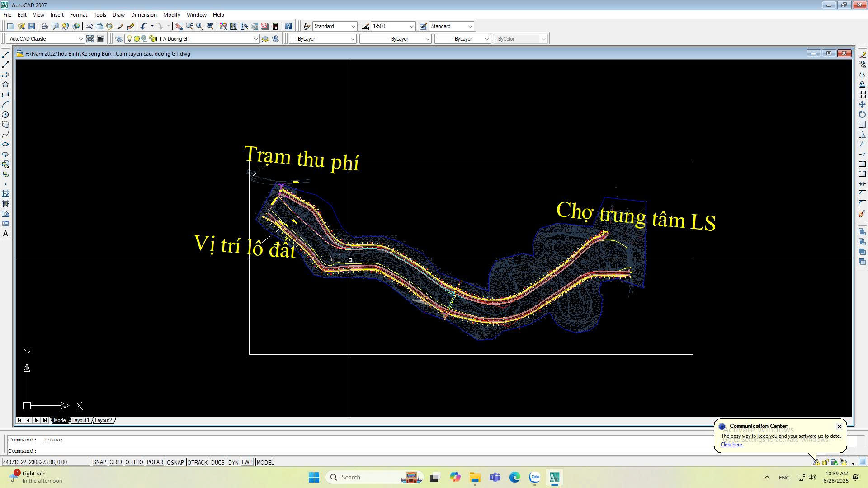Expand the A-Duong GT layer dropdown
The width and height of the screenshot is (868, 488).
255,39
